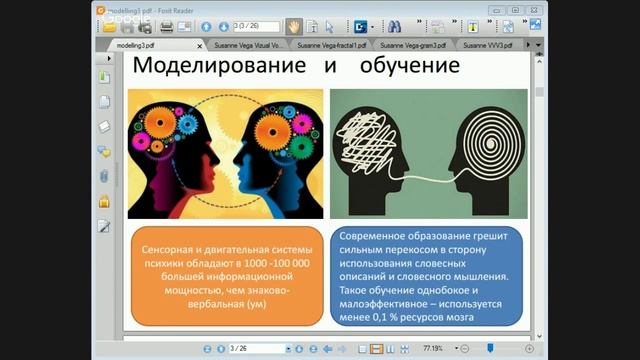This screenshot has height=360, width=640.
Task: Click the scroll down arrow
Action: point(539,336)
